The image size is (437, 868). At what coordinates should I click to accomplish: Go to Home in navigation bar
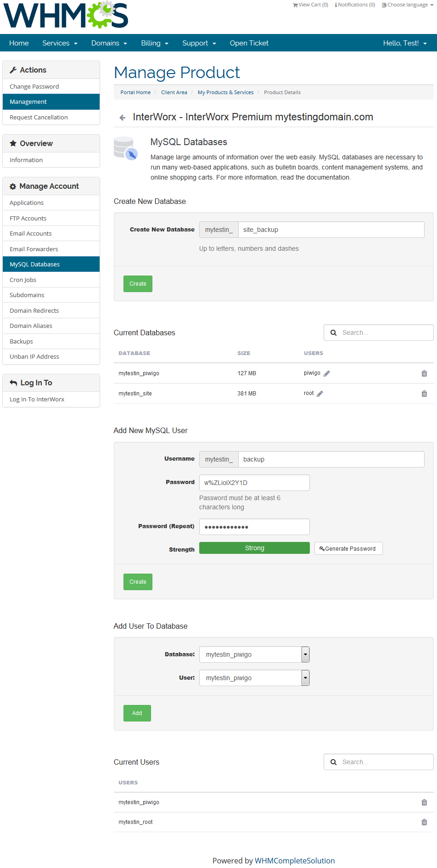19,43
